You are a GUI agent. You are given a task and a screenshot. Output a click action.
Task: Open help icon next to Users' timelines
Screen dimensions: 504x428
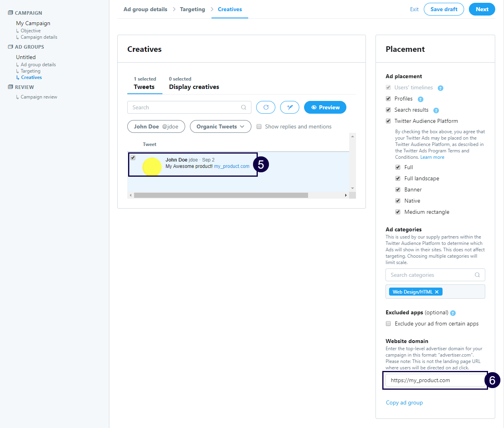(x=440, y=88)
